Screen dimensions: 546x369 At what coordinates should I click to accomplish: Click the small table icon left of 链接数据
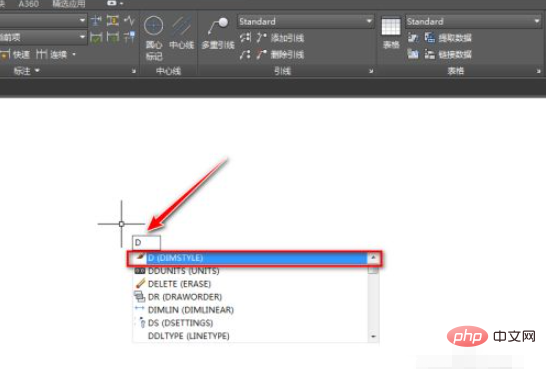[413, 54]
